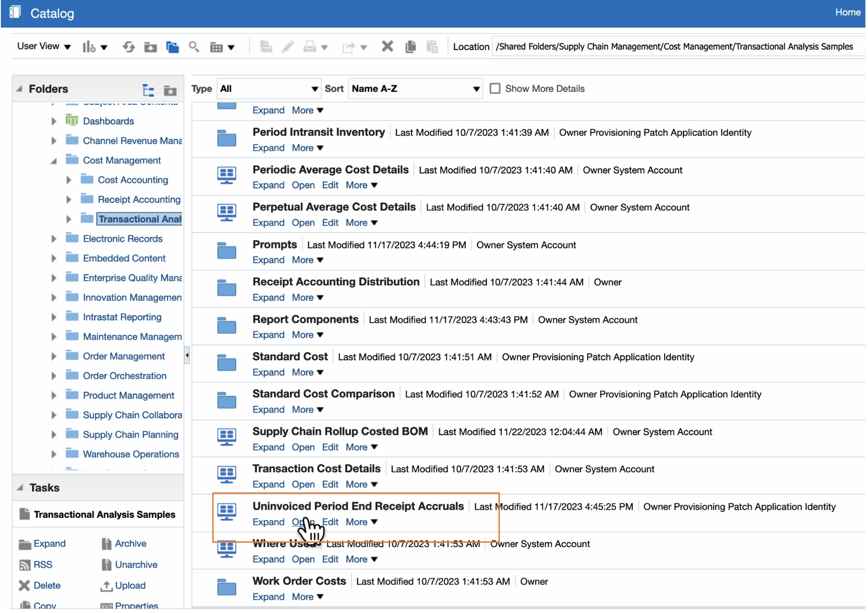Image resolution: width=868 pixels, height=613 pixels.
Task: Open search using the magnifying glass icon
Action: pyautogui.click(x=194, y=47)
